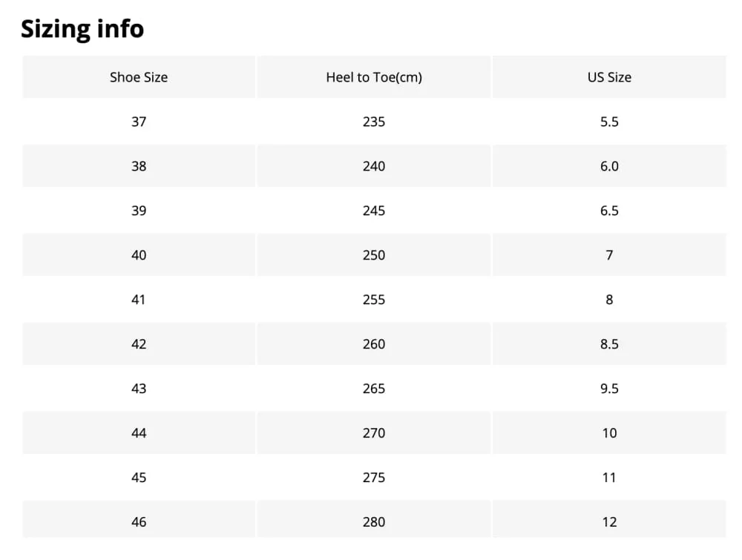Click the 270 heel to toe value
Screen dimensions: 742x560
tap(374, 433)
